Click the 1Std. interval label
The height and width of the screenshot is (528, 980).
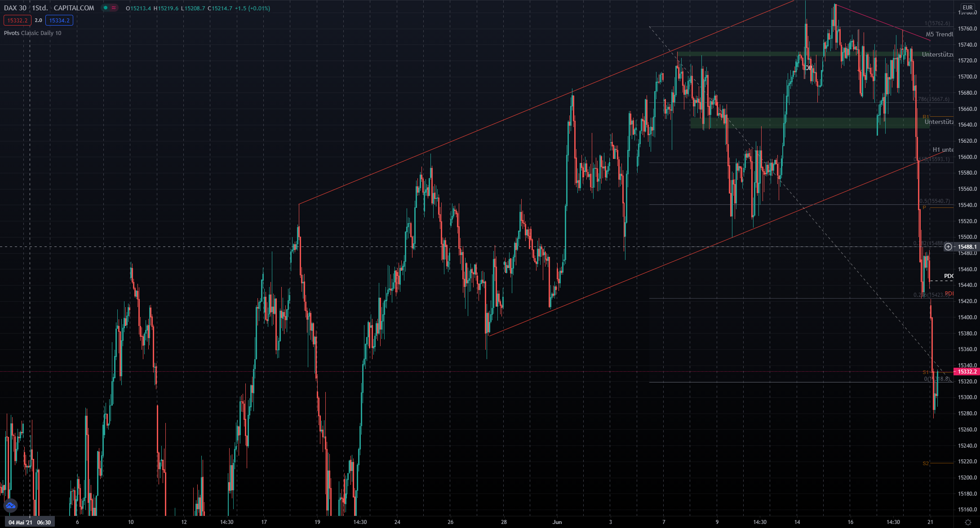[40, 8]
